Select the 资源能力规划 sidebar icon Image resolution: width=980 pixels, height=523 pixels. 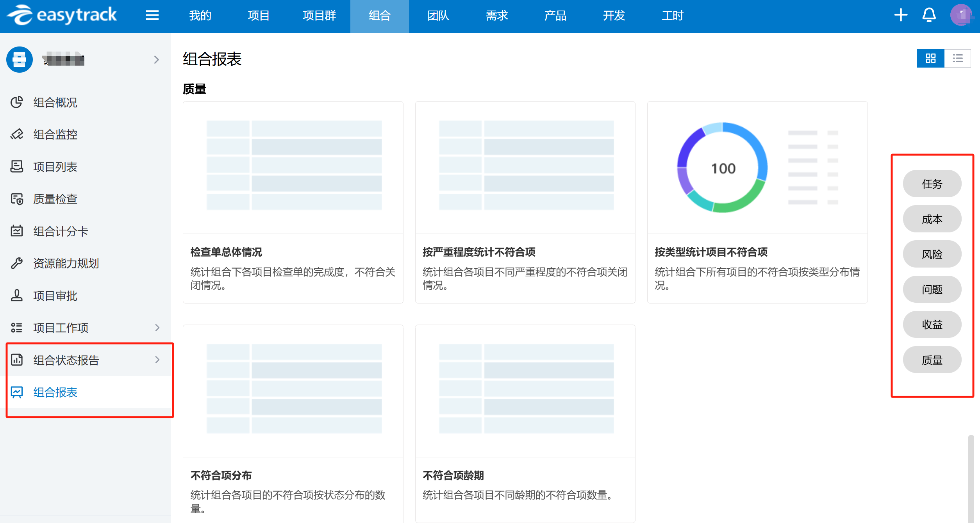[x=16, y=263]
